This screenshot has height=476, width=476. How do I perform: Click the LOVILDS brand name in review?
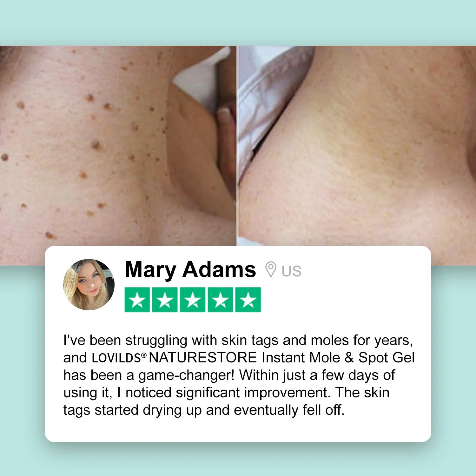pyautogui.click(x=116, y=358)
